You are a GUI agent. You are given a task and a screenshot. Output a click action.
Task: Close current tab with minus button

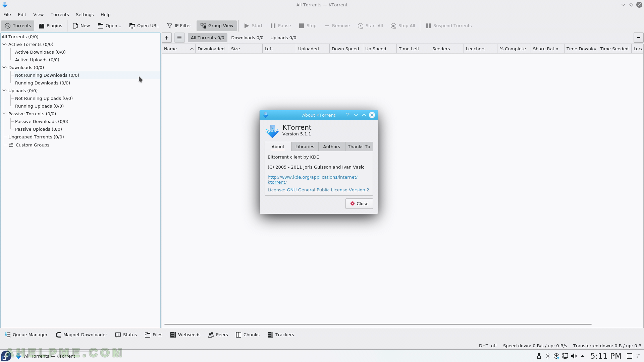click(638, 38)
